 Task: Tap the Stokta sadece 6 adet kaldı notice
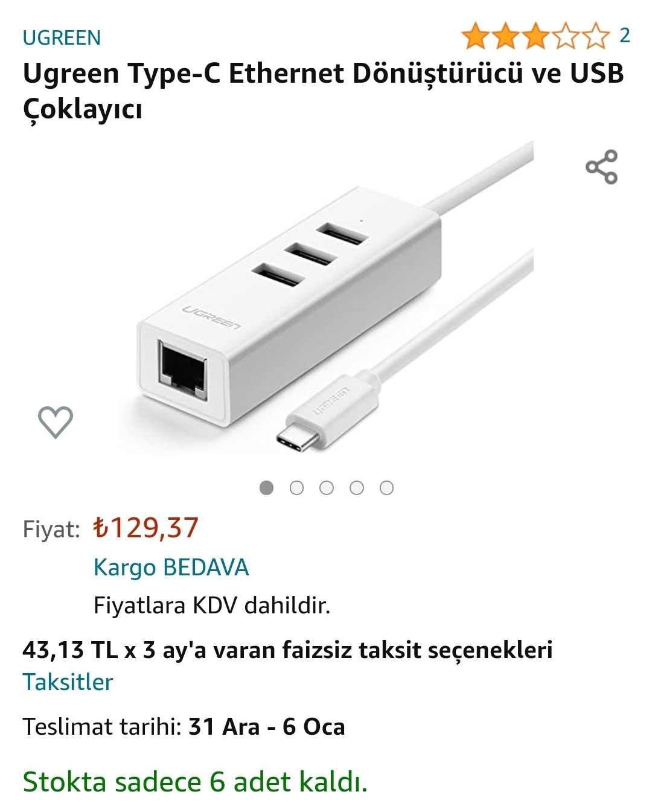pyautogui.click(x=195, y=782)
